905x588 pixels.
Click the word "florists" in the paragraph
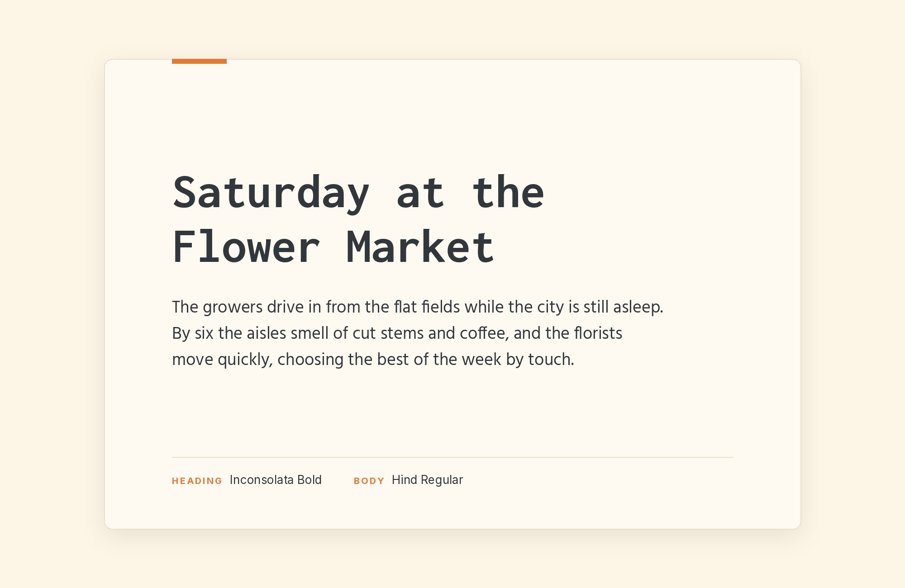(598, 333)
